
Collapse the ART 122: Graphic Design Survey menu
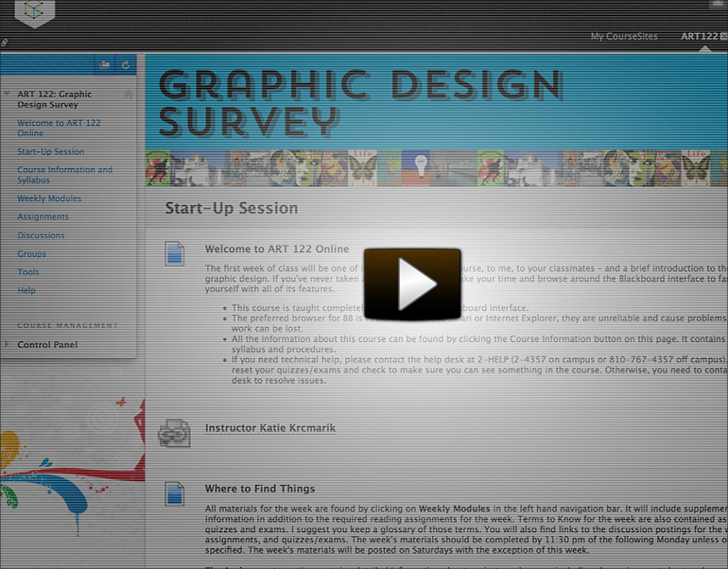tap(8, 95)
